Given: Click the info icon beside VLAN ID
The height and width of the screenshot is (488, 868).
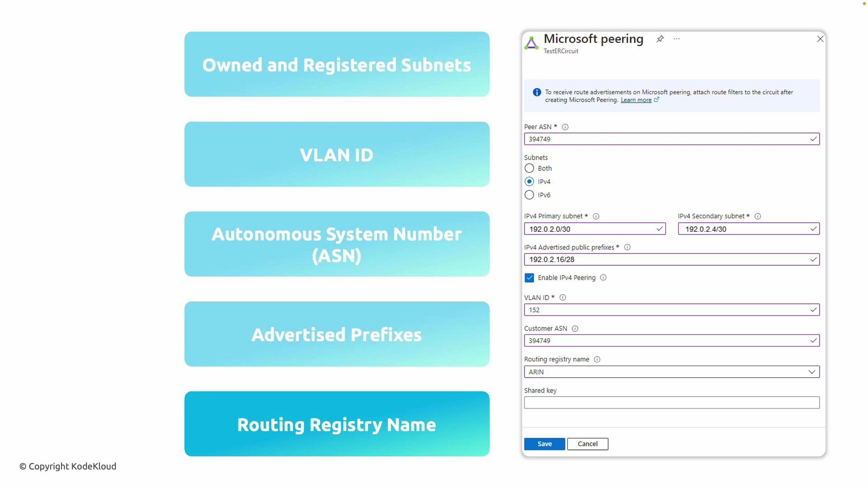Looking at the screenshot, I should pos(562,298).
